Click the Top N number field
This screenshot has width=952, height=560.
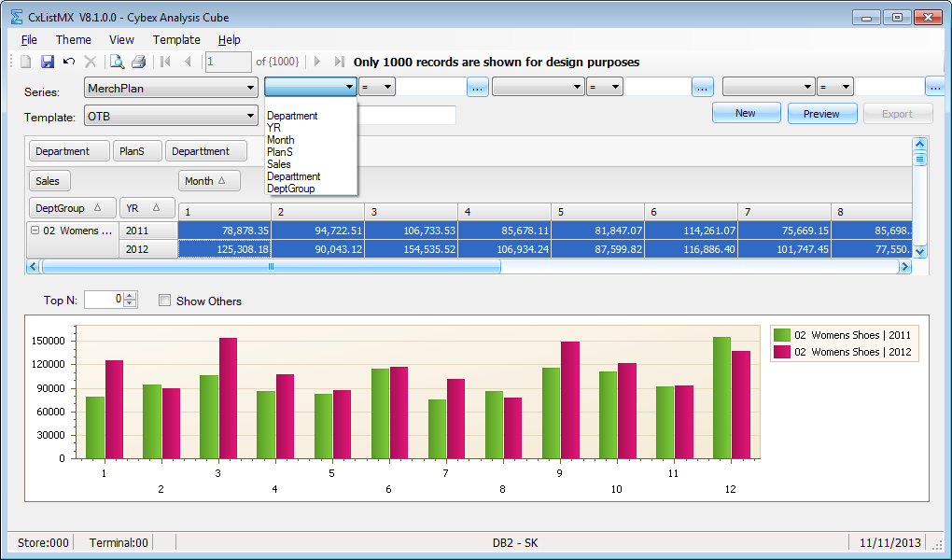[105, 299]
